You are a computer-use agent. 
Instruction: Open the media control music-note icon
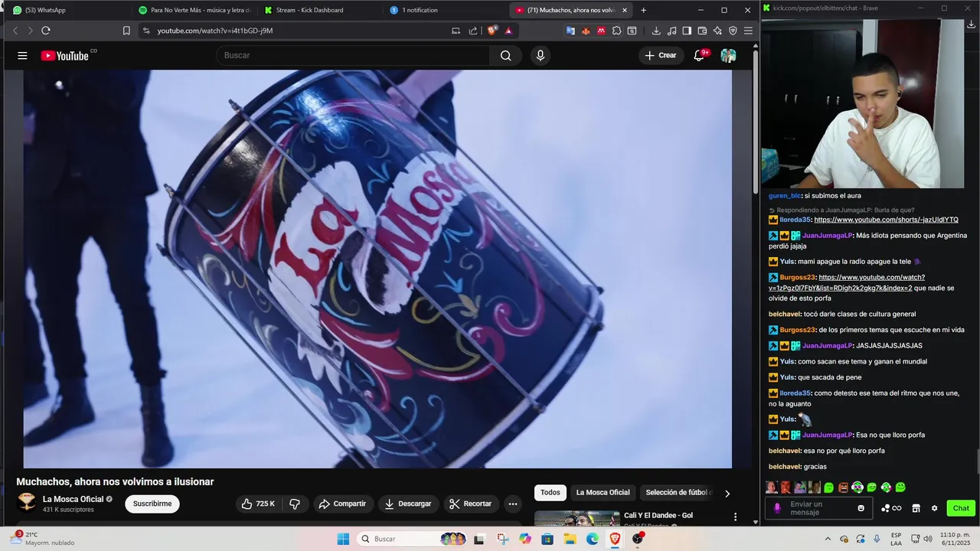pyautogui.click(x=671, y=31)
